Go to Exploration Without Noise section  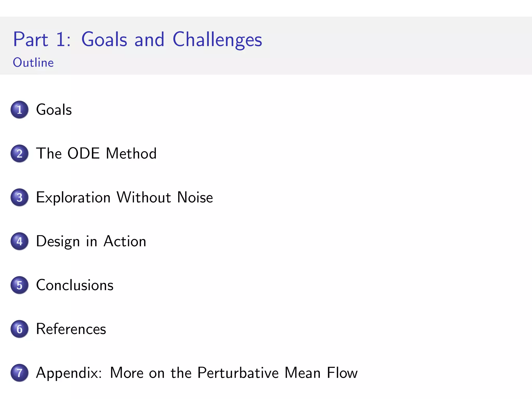124,197
